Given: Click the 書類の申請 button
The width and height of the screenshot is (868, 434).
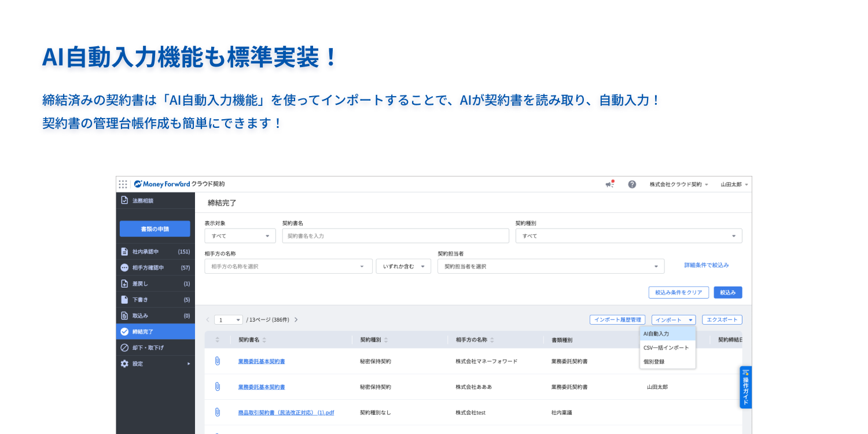Looking at the screenshot, I should pos(155,229).
